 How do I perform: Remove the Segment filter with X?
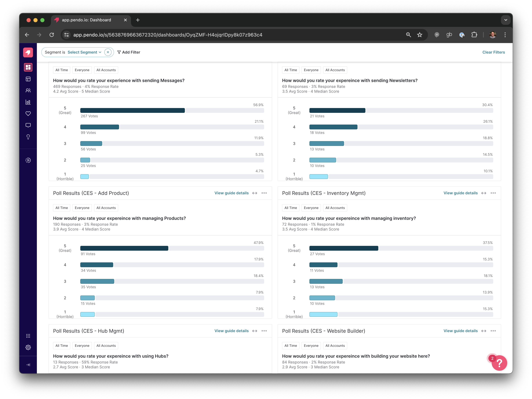108,52
